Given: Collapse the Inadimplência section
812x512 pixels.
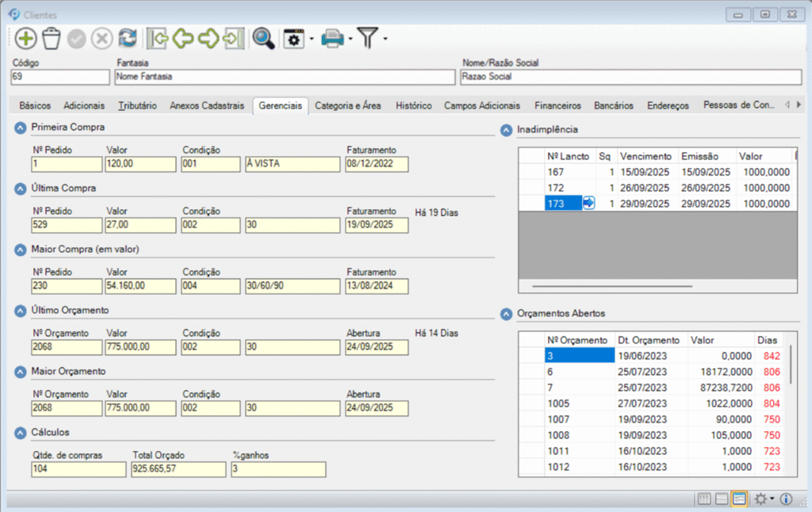Looking at the screenshot, I should 506,130.
